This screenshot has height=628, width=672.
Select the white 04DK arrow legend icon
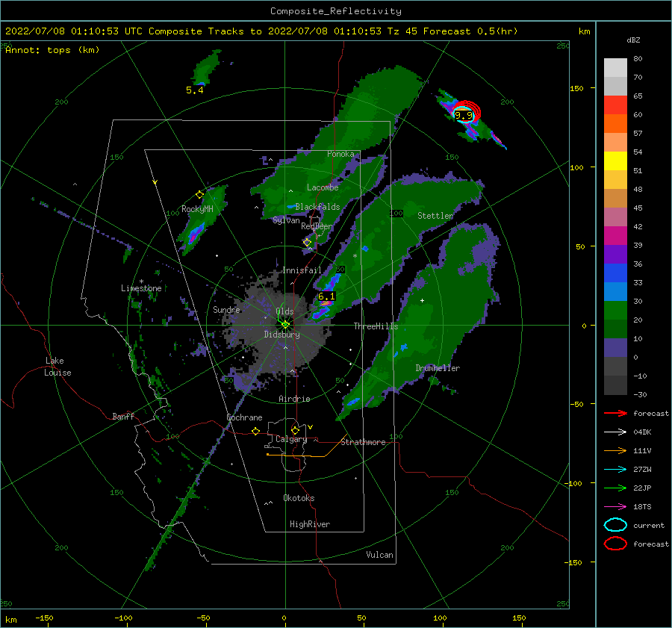click(x=615, y=432)
